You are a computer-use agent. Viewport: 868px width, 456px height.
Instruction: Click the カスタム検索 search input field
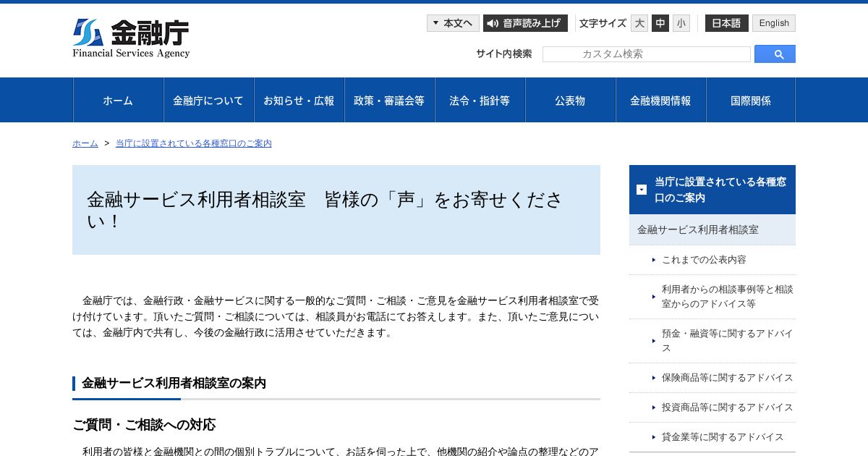647,54
